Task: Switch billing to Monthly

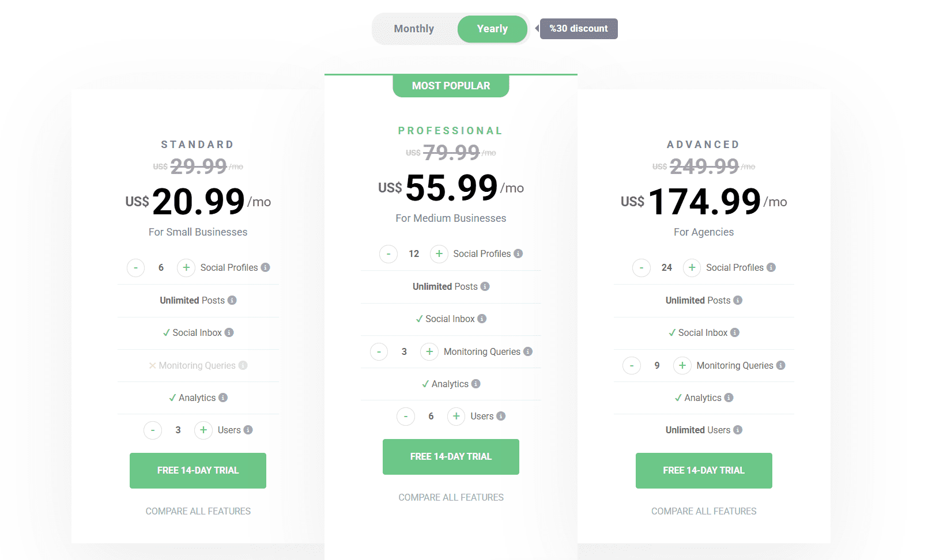Action: [x=413, y=28]
